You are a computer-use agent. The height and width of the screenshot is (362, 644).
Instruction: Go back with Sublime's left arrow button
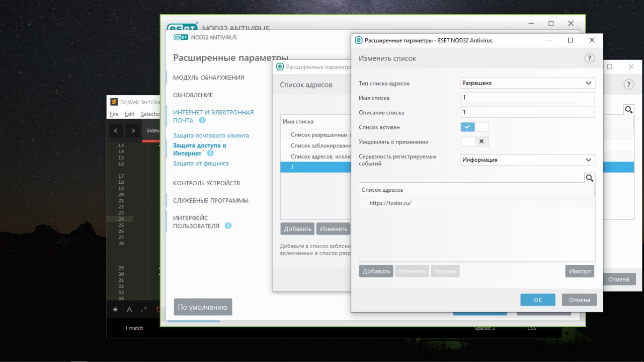116,131
